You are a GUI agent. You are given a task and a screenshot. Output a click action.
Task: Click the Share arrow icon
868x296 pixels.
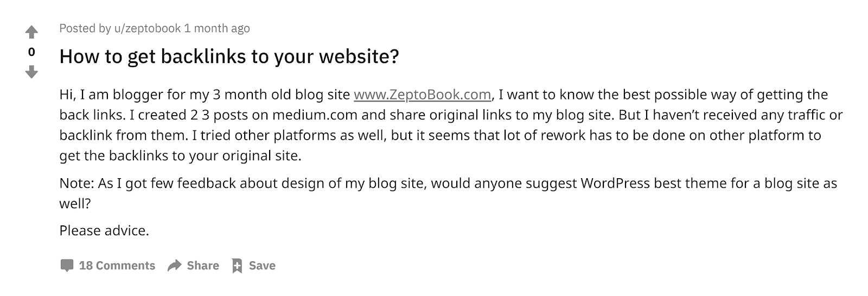174,266
